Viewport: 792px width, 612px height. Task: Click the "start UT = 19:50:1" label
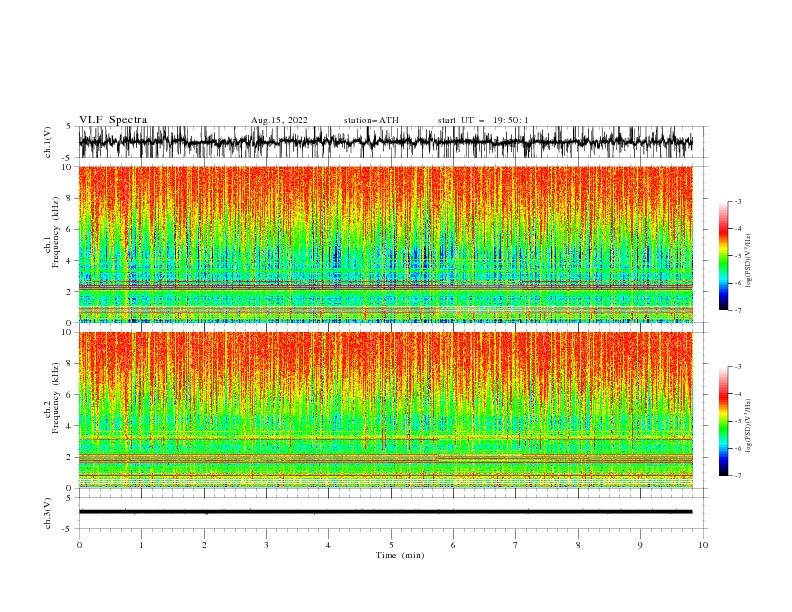pyautogui.click(x=483, y=120)
